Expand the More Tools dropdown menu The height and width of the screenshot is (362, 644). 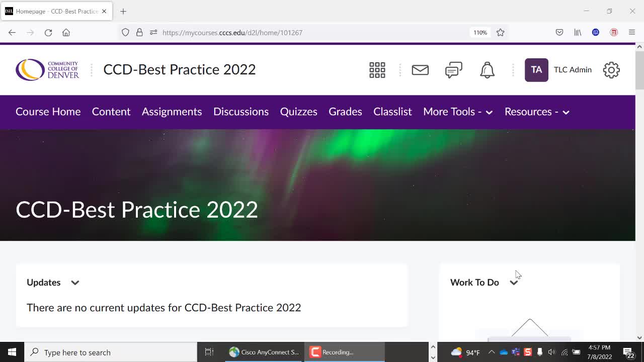(458, 112)
